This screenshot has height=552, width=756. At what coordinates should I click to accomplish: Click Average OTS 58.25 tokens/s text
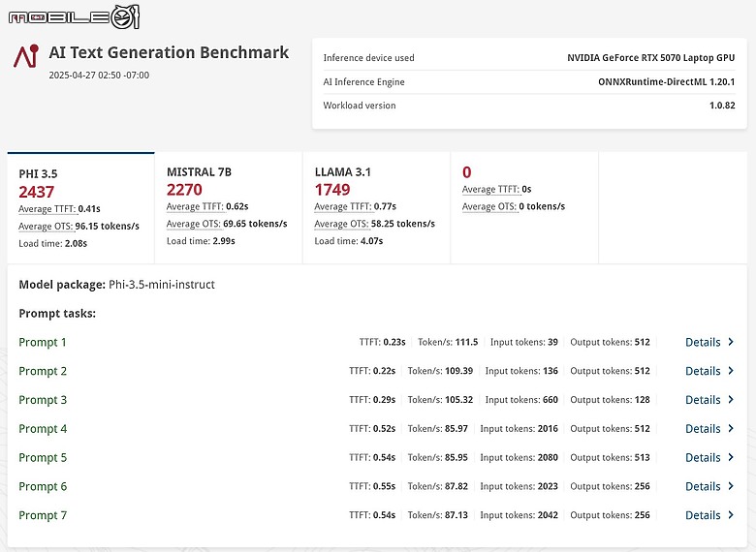point(375,224)
